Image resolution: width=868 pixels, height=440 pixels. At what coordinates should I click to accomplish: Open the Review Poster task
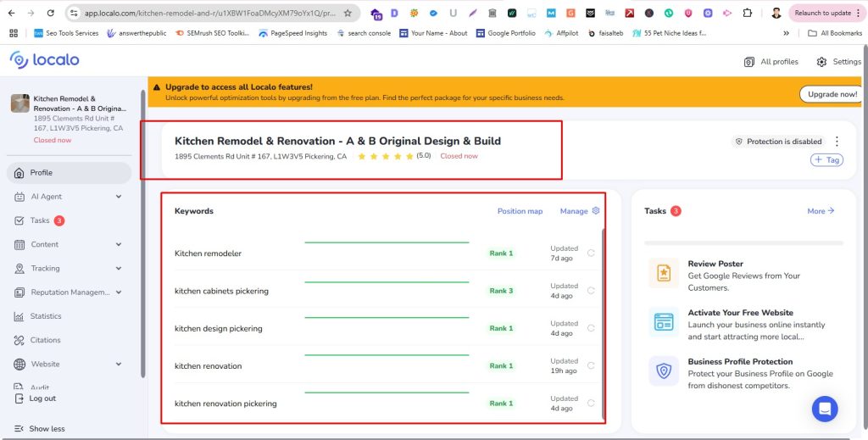pyautogui.click(x=743, y=276)
